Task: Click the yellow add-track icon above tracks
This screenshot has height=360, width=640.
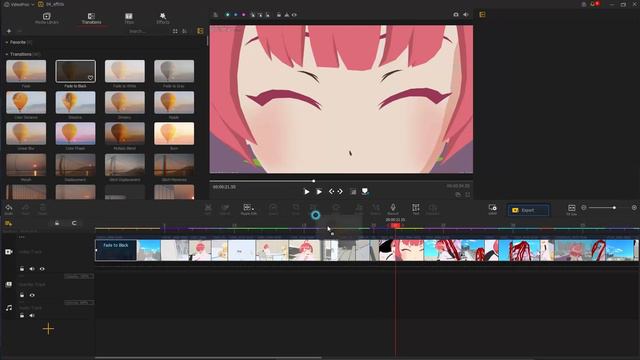Action: click(8, 223)
